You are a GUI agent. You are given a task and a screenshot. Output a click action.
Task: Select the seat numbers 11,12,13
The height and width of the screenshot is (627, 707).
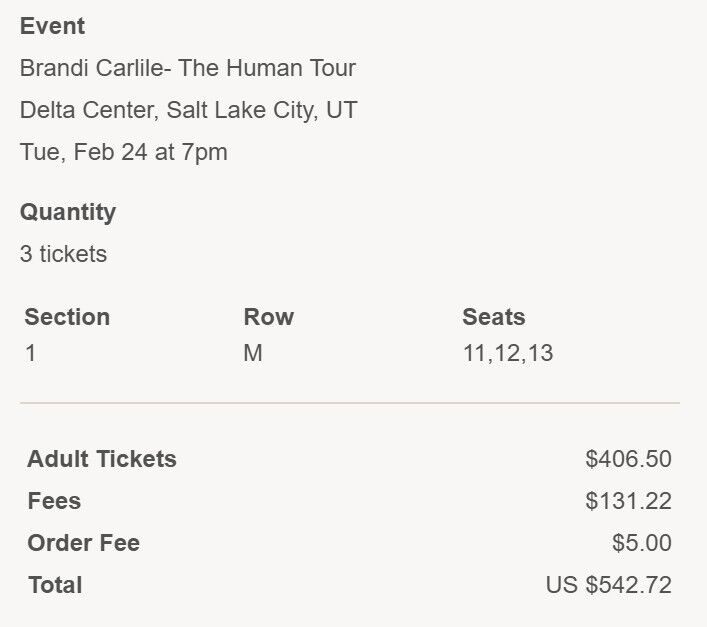[x=507, y=353]
